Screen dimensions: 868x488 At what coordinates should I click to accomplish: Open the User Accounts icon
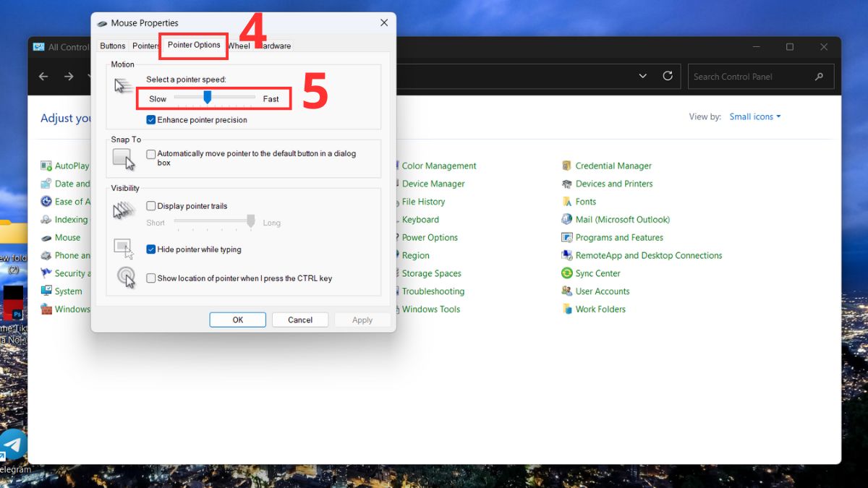567,291
